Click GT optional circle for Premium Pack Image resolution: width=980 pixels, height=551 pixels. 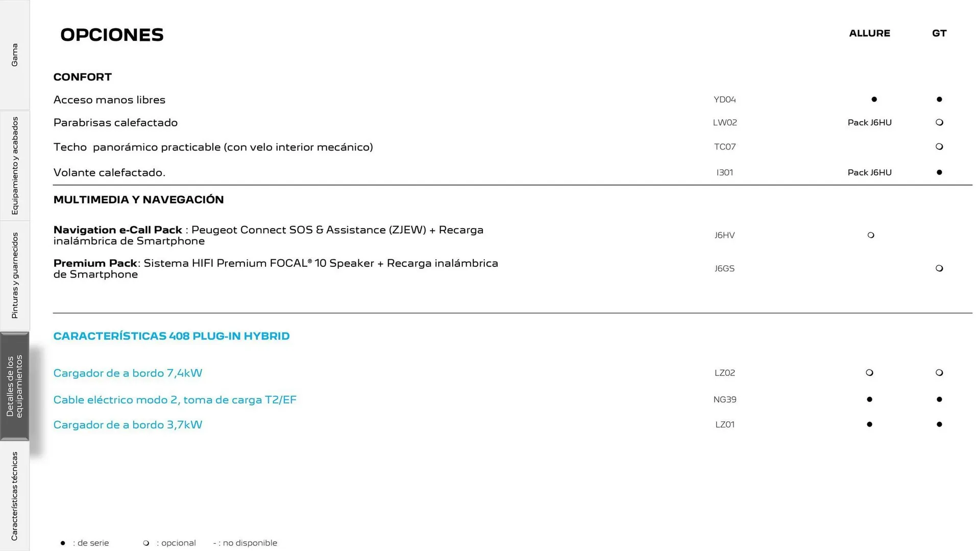(x=939, y=268)
